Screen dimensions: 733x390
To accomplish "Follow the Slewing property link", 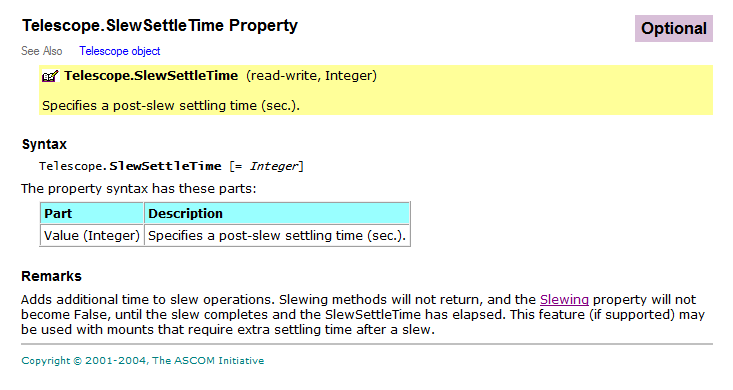I will 564,299.
